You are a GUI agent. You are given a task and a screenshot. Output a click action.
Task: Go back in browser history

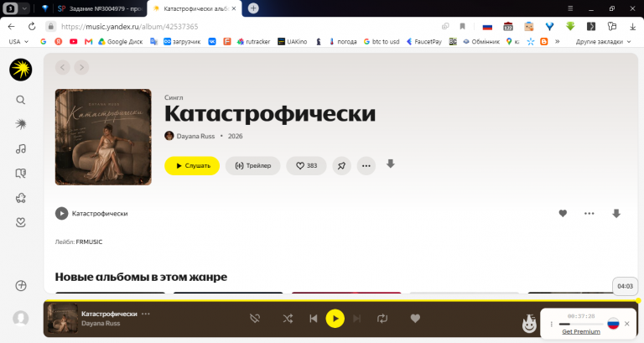11,26
